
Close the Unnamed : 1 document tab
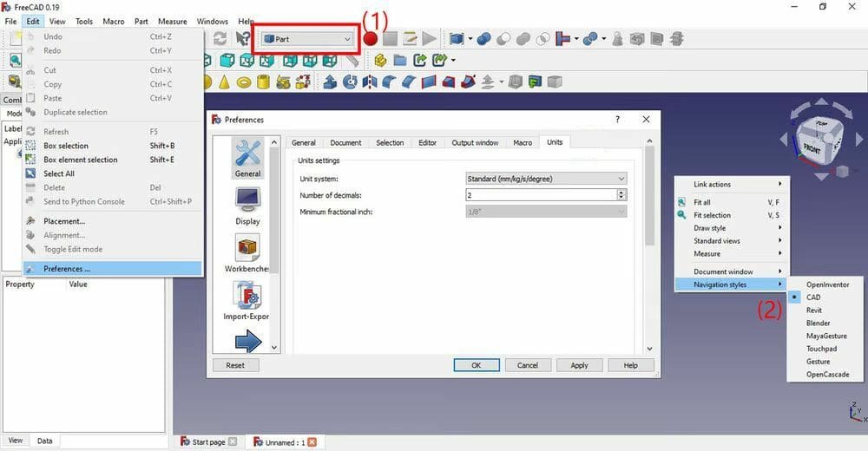click(x=312, y=441)
